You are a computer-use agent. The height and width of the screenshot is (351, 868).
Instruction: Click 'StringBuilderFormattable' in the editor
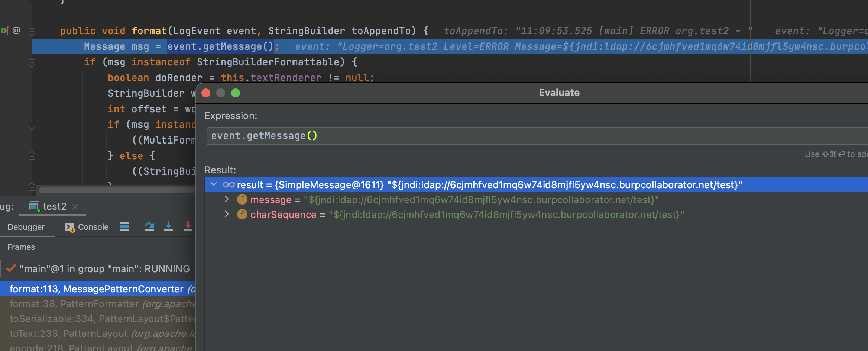click(268, 62)
